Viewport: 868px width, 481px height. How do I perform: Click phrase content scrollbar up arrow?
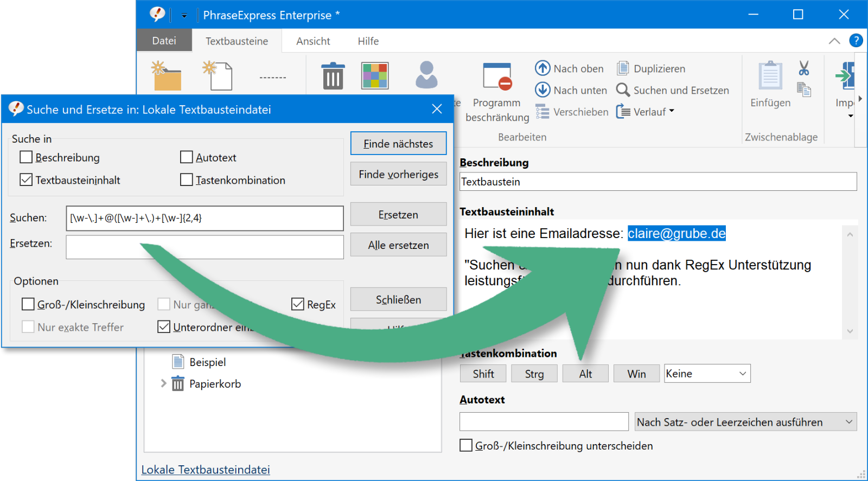(x=850, y=234)
